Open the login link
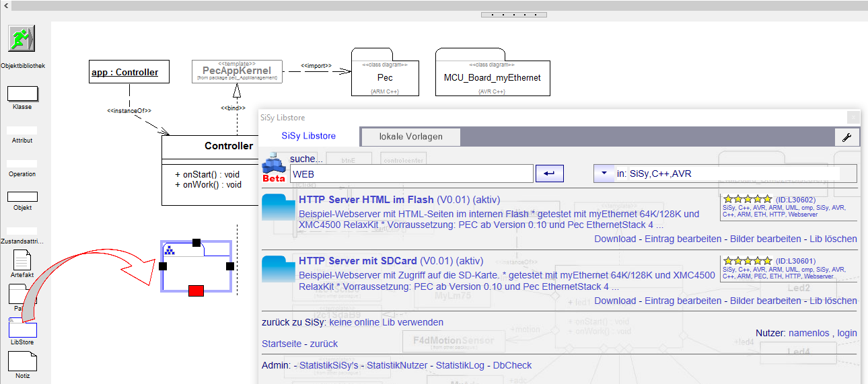This screenshot has width=868, height=384. (x=846, y=333)
